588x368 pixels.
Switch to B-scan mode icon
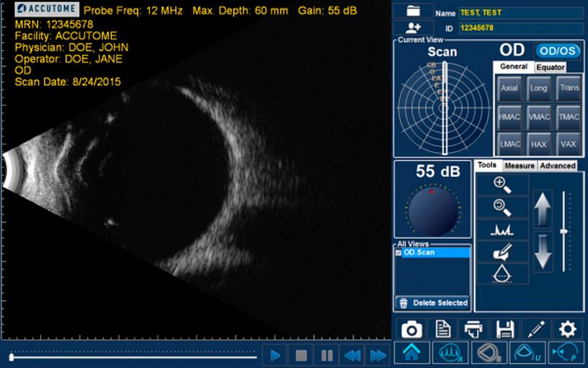[x=489, y=353]
